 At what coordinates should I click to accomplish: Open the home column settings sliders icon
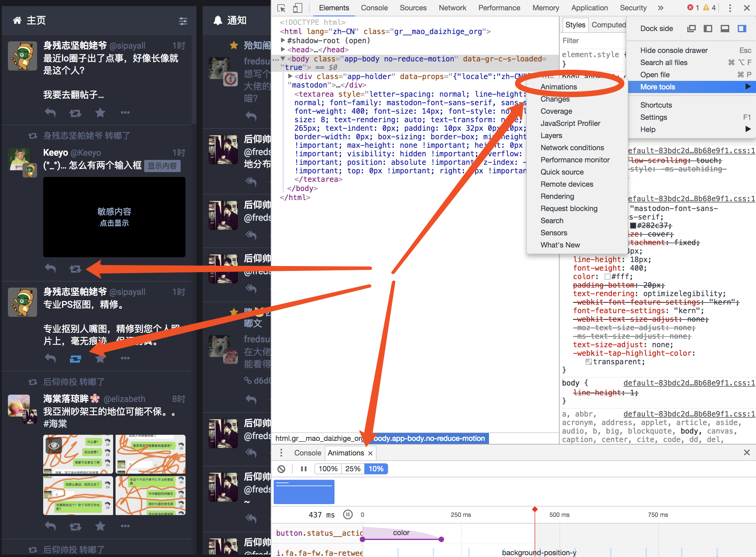183,21
